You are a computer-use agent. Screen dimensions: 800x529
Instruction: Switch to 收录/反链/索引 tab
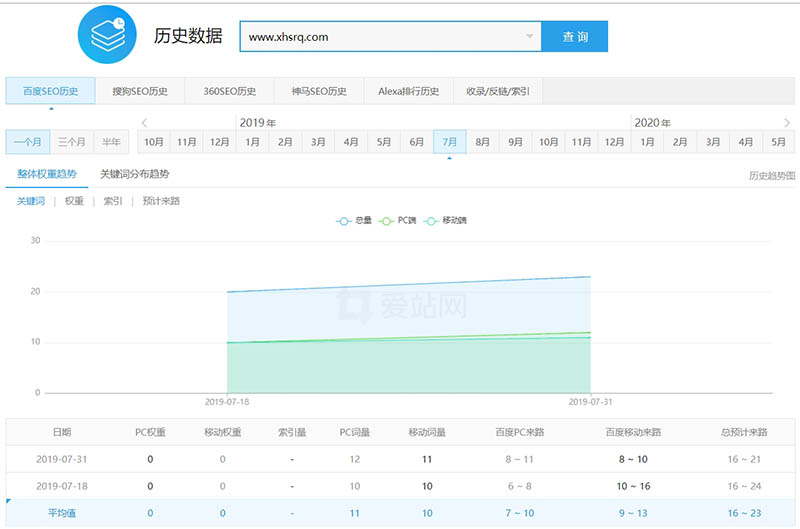tap(497, 91)
